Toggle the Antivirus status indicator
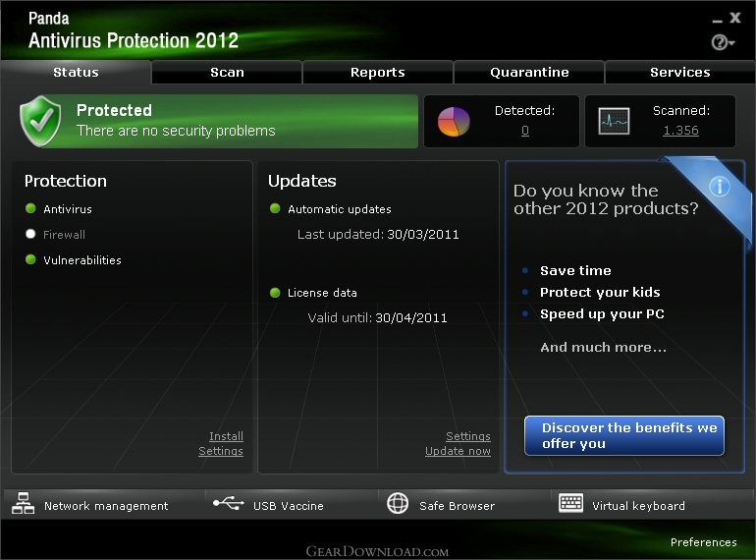 click(x=30, y=209)
